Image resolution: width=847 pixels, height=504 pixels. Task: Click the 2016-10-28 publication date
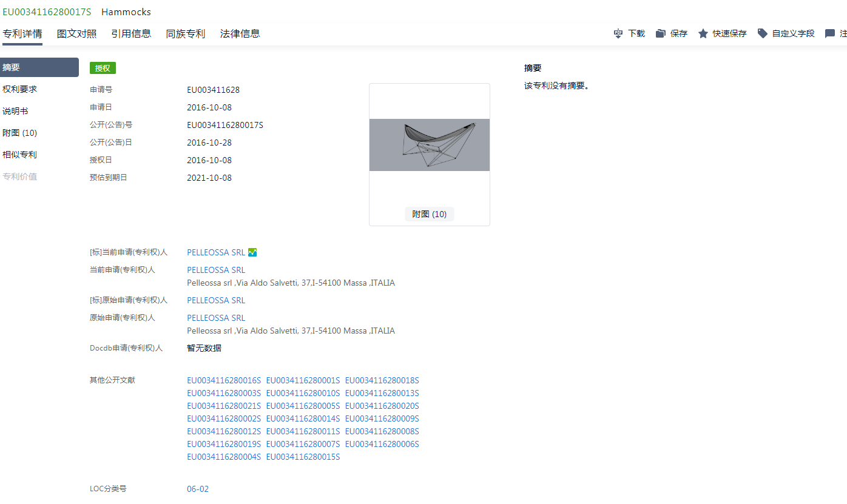pyautogui.click(x=209, y=143)
